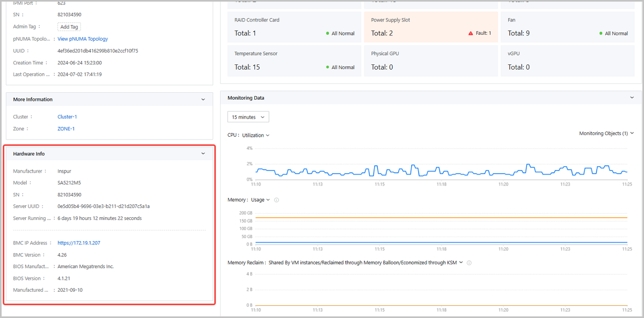Click the manufactured date 2021-09-10

click(x=70, y=290)
